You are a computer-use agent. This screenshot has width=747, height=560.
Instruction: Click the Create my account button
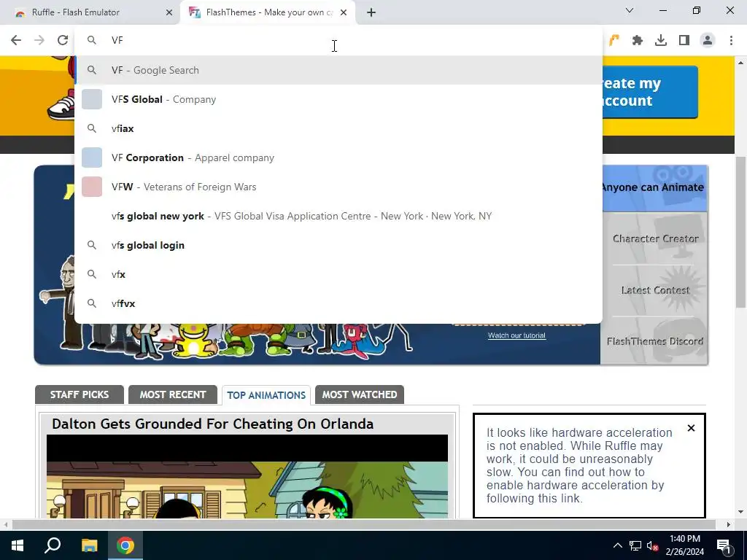[x=650, y=92]
